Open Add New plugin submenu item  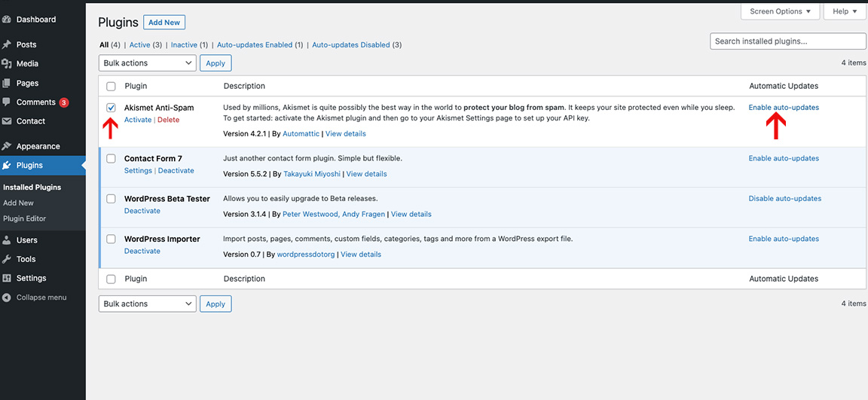(18, 203)
